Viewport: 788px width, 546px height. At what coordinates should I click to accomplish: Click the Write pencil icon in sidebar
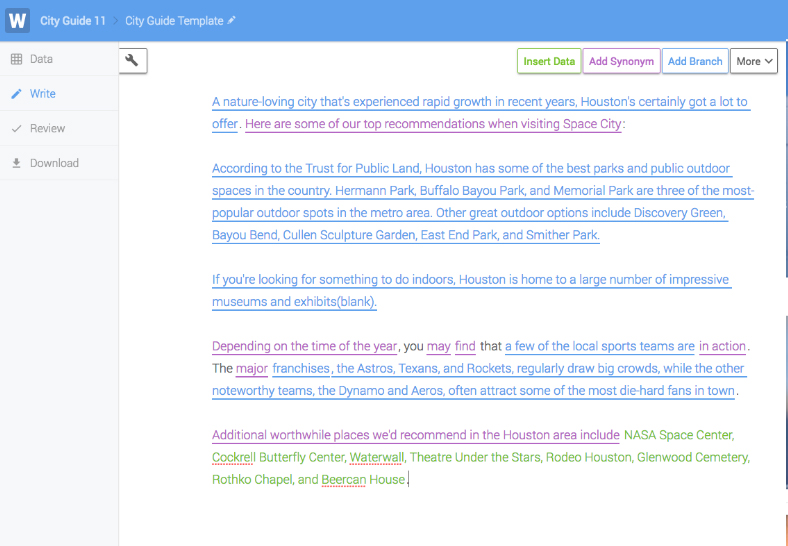pos(16,94)
